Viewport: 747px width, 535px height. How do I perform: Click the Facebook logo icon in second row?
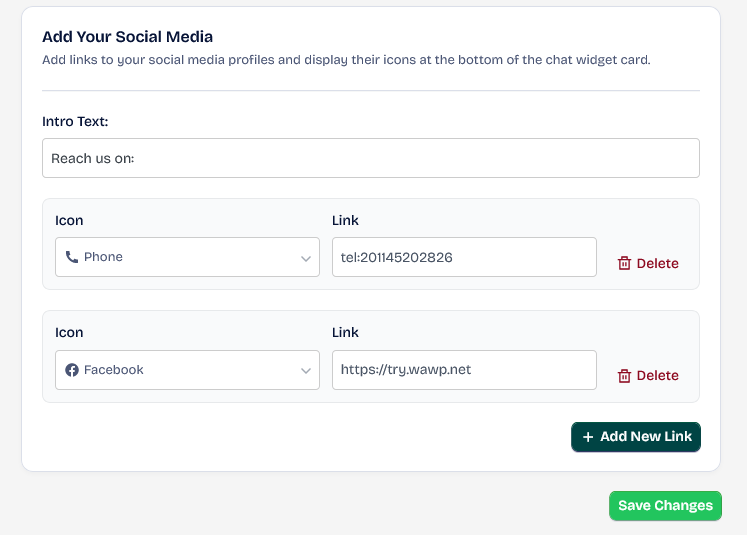(x=72, y=370)
